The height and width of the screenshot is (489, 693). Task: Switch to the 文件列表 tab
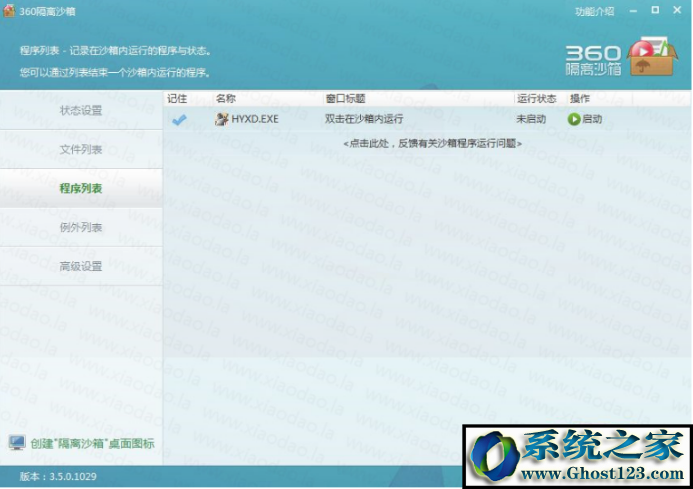tap(81, 149)
